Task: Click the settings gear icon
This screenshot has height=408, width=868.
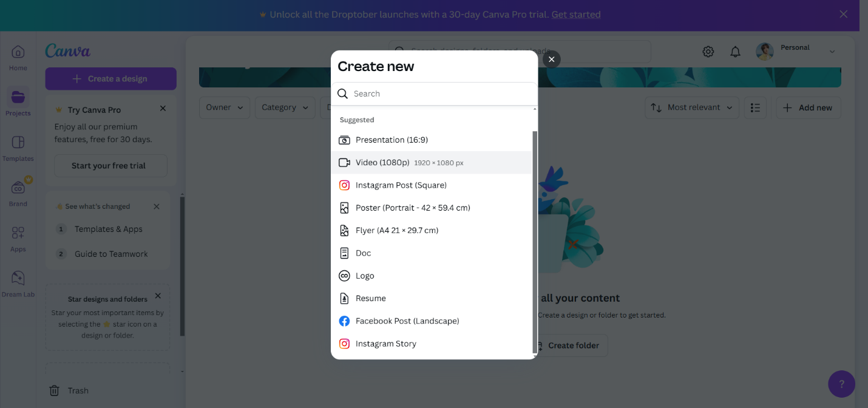Action: [x=708, y=52]
